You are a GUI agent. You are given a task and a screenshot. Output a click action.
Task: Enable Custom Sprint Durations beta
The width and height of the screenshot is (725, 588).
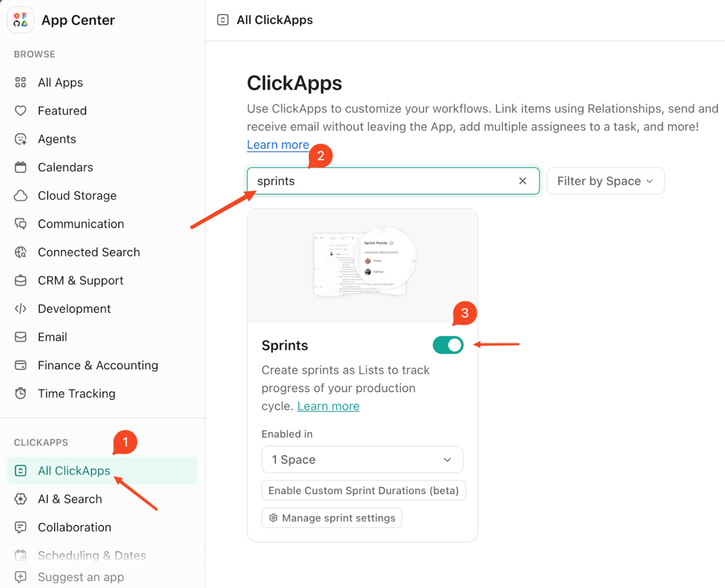(363, 491)
